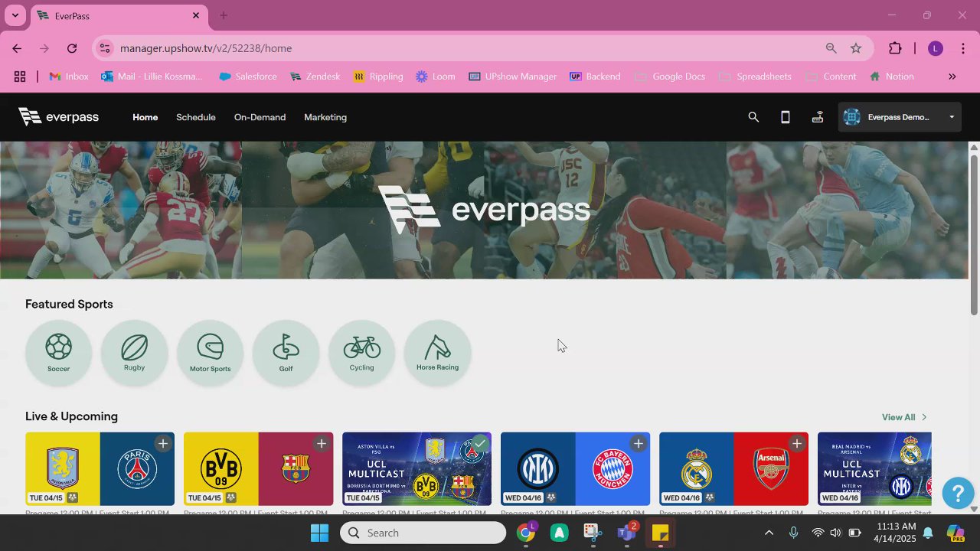Open the Rippling bookmark

pos(378,77)
